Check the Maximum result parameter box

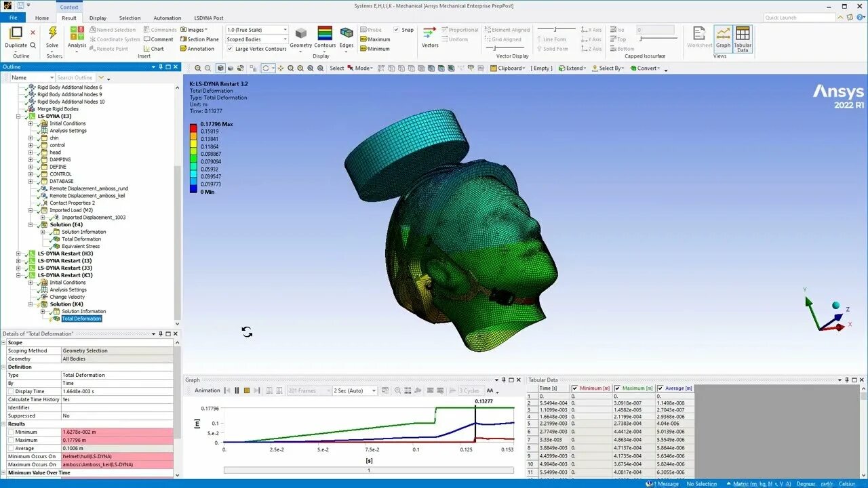point(11,440)
